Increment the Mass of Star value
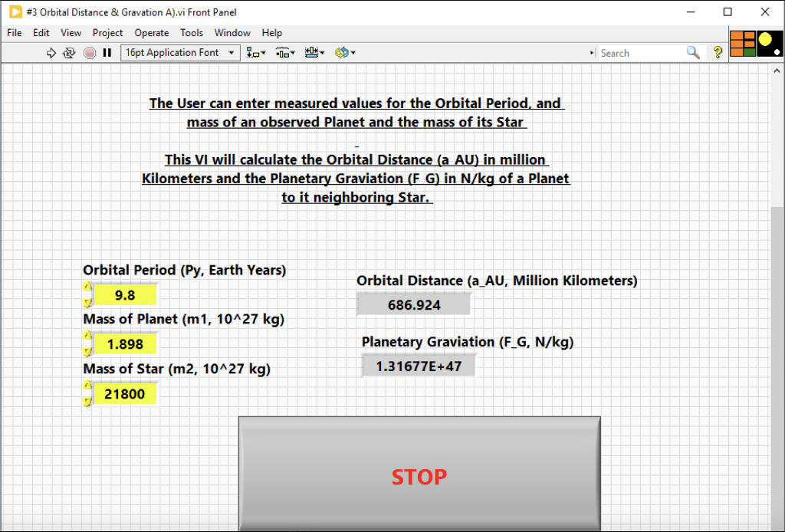 (87, 386)
